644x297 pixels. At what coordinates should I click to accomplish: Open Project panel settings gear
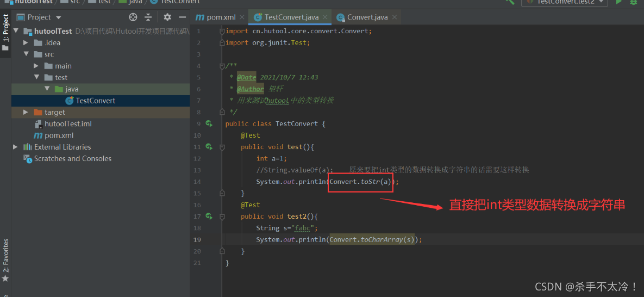pyautogui.click(x=167, y=17)
